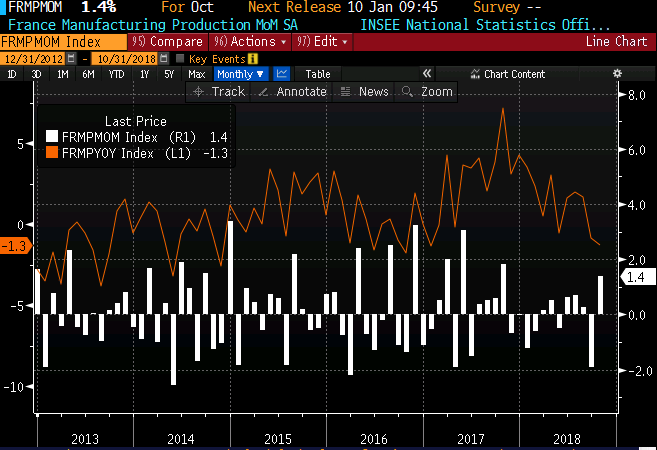Select the 1M time range
Viewport: 657px width, 450px height.
point(62,74)
